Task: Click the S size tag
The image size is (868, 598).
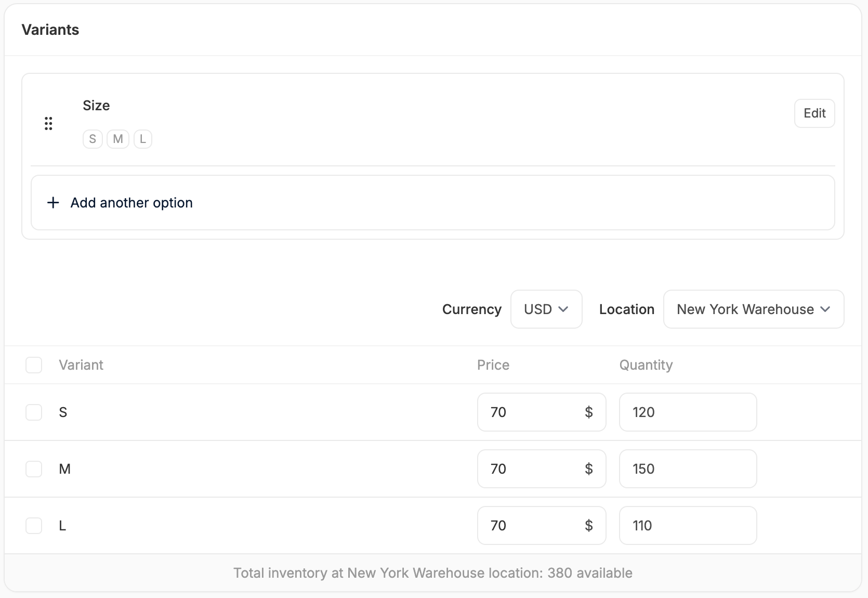Action: pyautogui.click(x=93, y=139)
